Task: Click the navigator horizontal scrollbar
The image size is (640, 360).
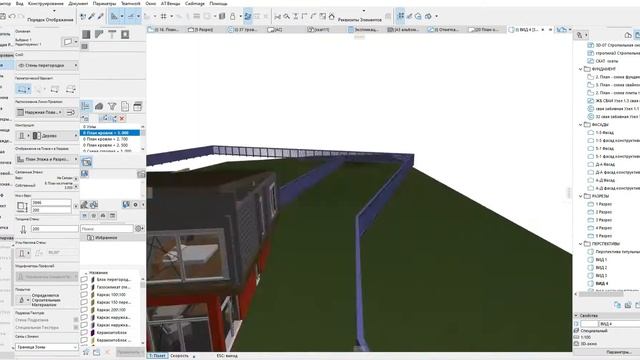Action: 601,293
